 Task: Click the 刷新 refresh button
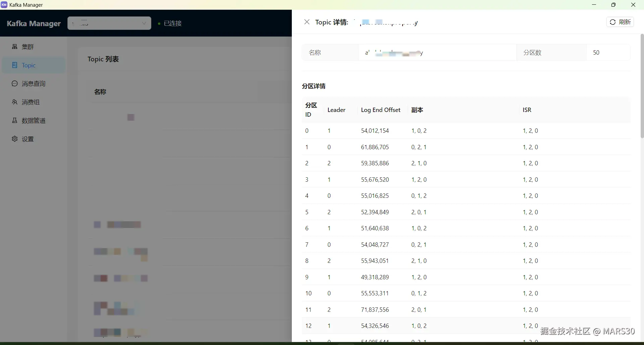pyautogui.click(x=620, y=22)
